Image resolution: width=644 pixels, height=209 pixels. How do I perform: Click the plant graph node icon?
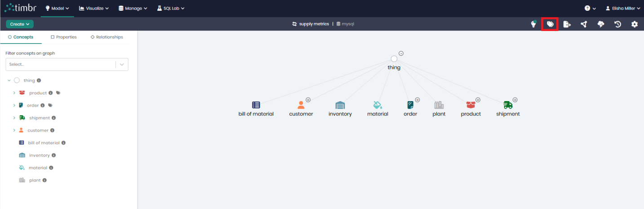439,105
